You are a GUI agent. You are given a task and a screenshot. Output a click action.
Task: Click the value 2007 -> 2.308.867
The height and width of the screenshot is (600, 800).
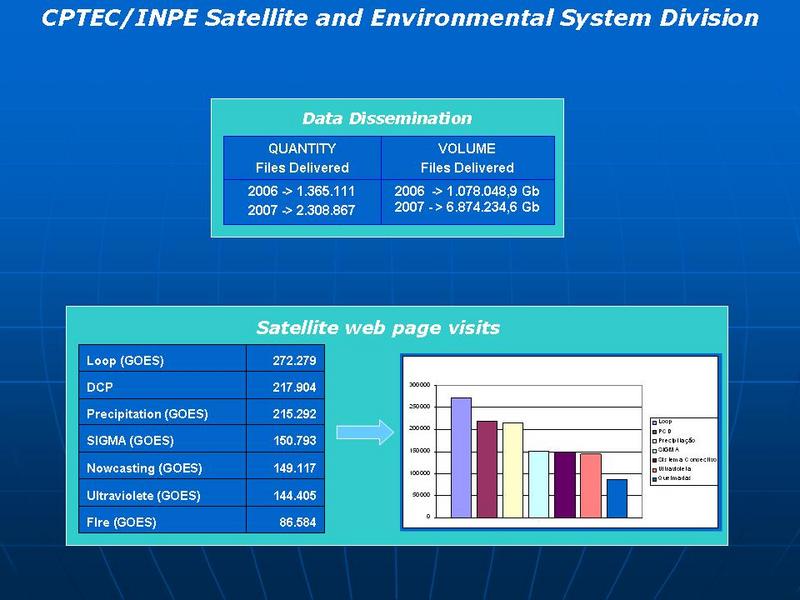pyautogui.click(x=301, y=210)
